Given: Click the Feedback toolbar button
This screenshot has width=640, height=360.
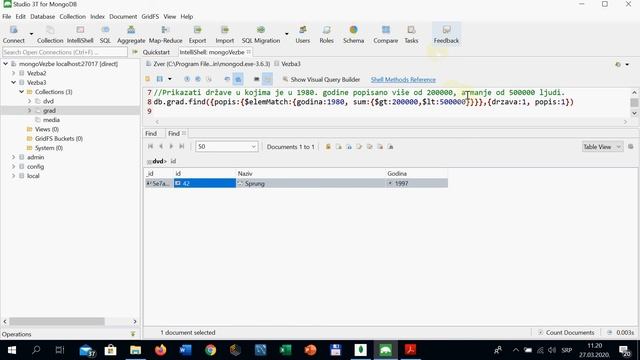Looking at the screenshot, I should (446, 34).
